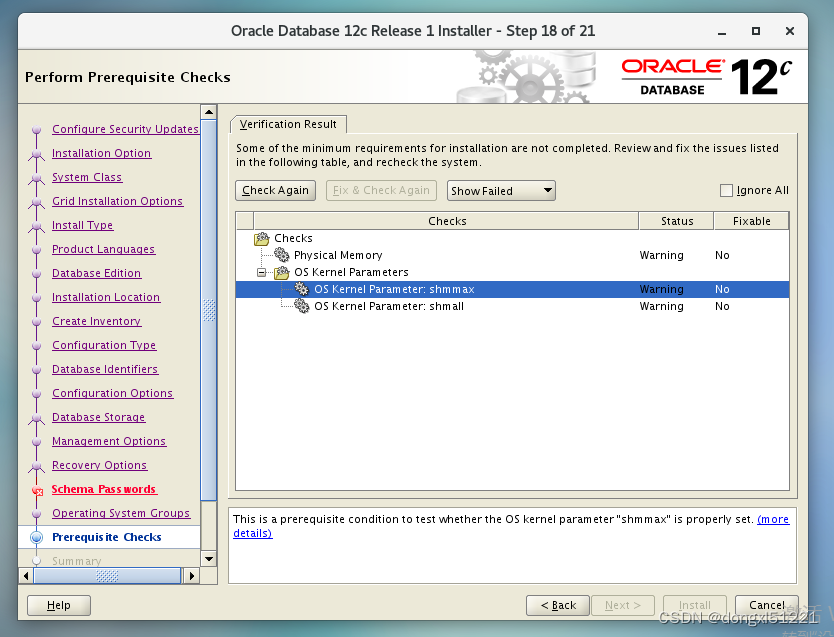Open the Schema Passwords sidebar entry
The height and width of the screenshot is (637, 834).
point(104,489)
